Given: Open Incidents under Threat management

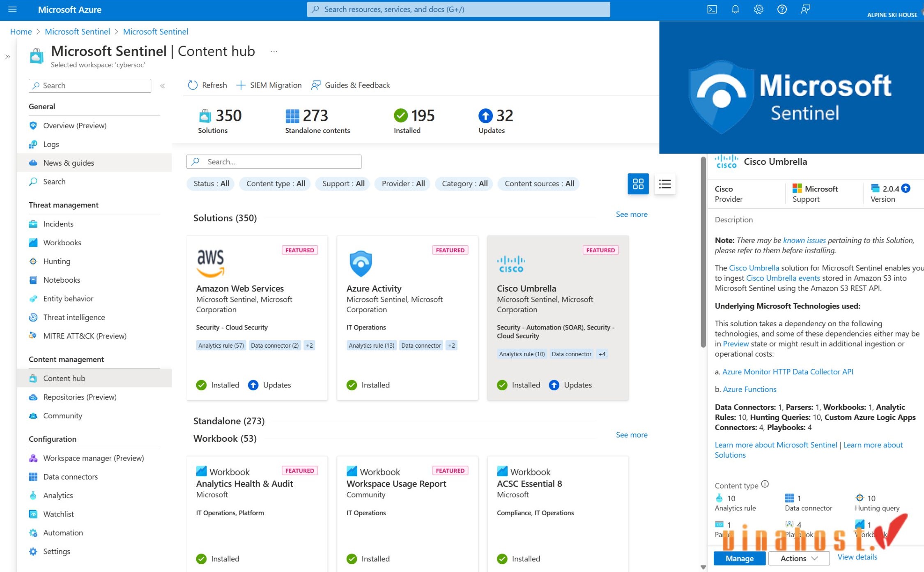Looking at the screenshot, I should (94, 224).
